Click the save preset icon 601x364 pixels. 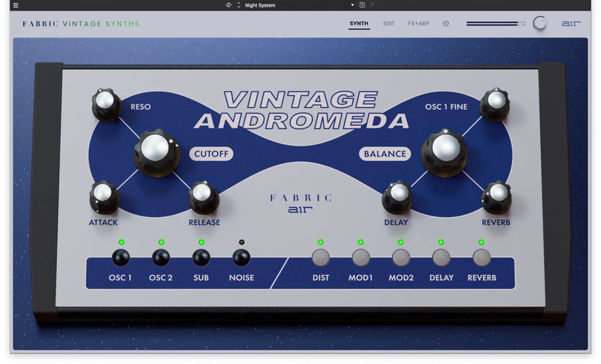coord(362,5)
